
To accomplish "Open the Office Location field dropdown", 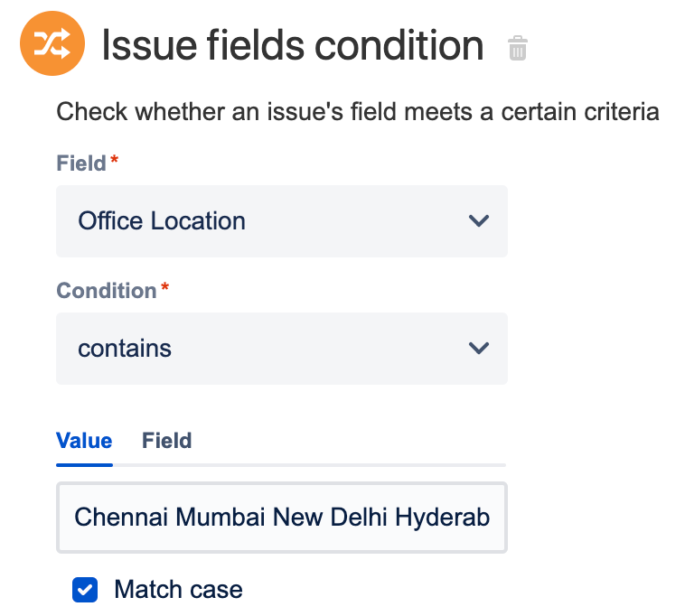I will click(282, 221).
